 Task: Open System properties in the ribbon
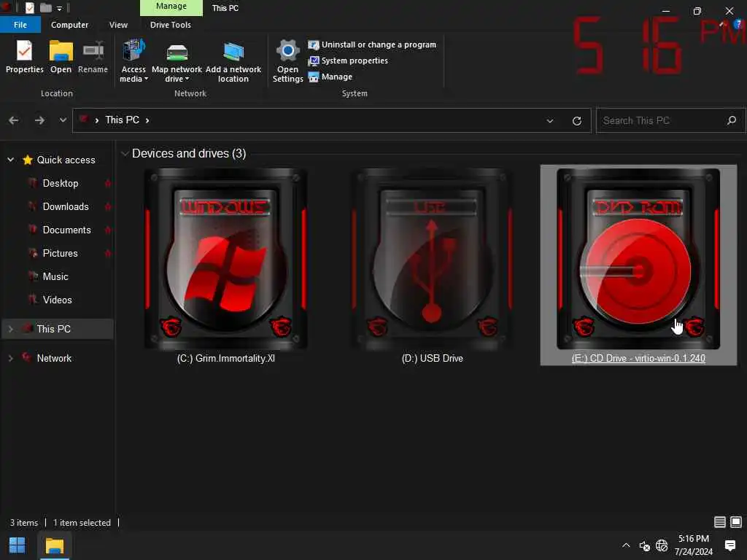point(348,61)
